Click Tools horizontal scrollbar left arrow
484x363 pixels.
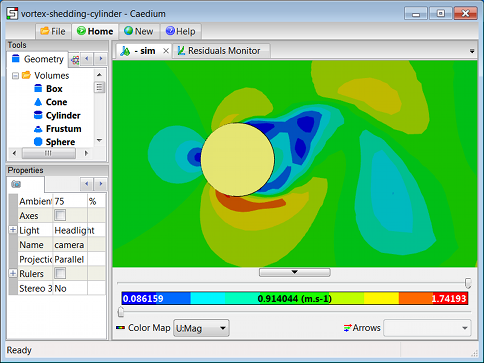click(14, 153)
